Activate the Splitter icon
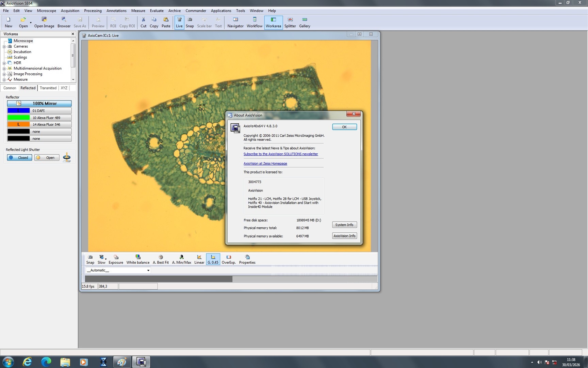The height and width of the screenshot is (368, 588). point(290,21)
